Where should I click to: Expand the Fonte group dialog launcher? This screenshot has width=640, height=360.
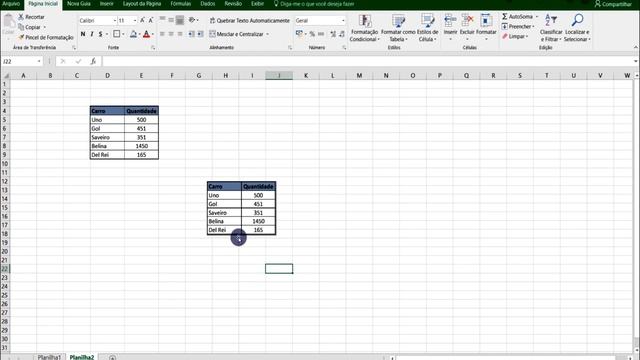pyautogui.click(x=153, y=48)
